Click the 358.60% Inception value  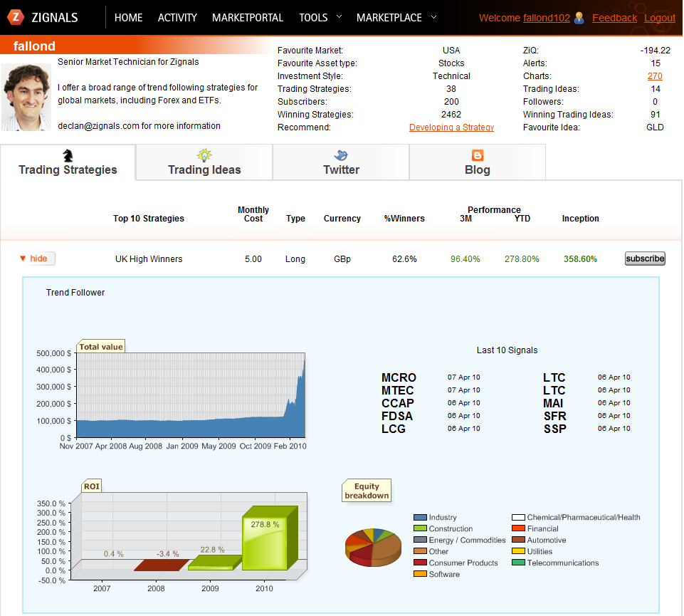point(580,259)
